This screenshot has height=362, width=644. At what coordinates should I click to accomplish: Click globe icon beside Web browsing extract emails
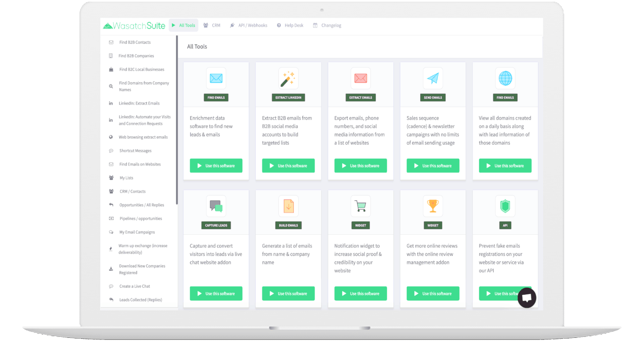111,137
